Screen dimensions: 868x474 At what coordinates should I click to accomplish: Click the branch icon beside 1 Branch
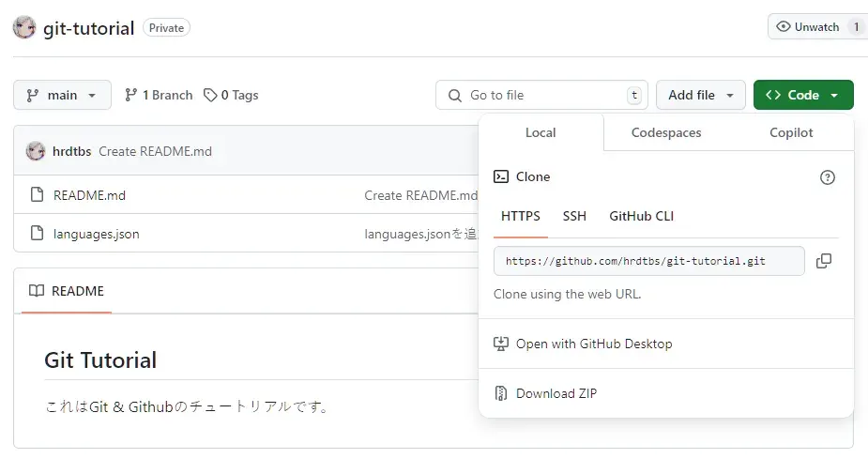[130, 95]
